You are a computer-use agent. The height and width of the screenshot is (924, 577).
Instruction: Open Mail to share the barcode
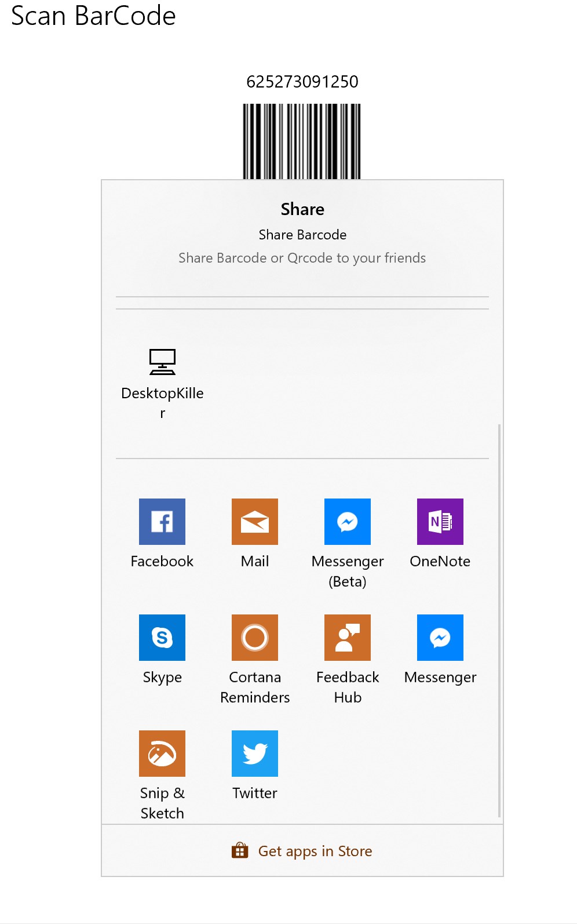(x=255, y=533)
